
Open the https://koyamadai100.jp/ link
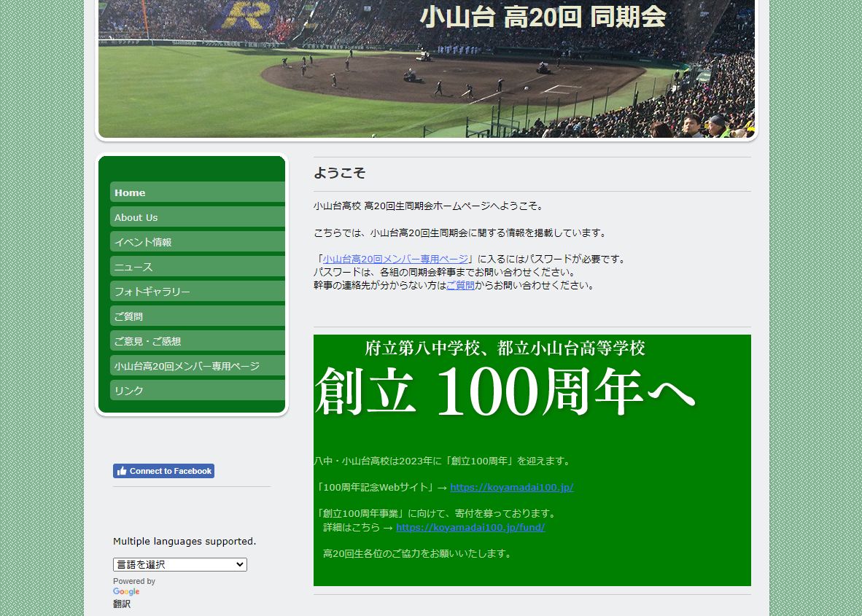click(x=511, y=487)
